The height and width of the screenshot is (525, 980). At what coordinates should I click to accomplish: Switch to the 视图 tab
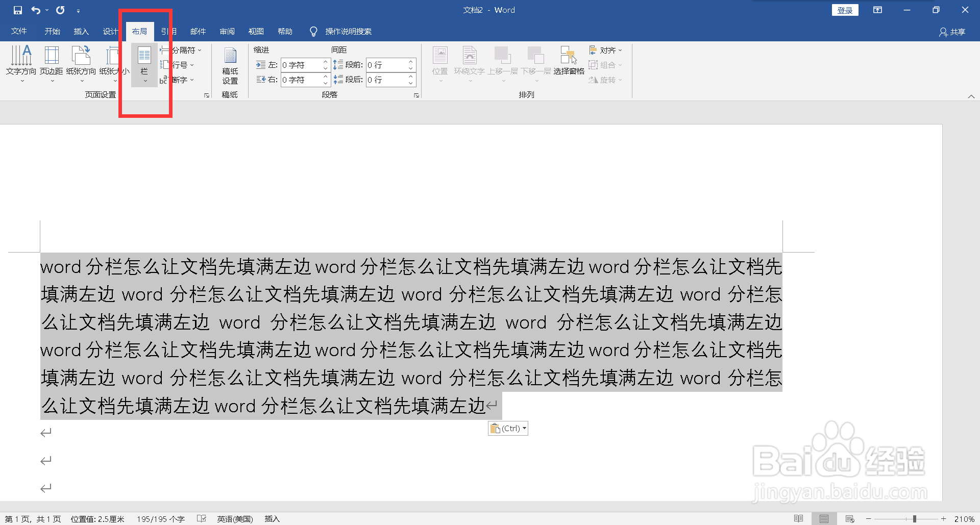[x=256, y=32]
